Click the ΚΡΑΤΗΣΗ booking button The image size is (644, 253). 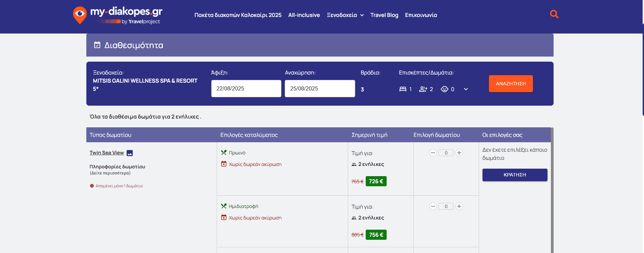click(515, 175)
